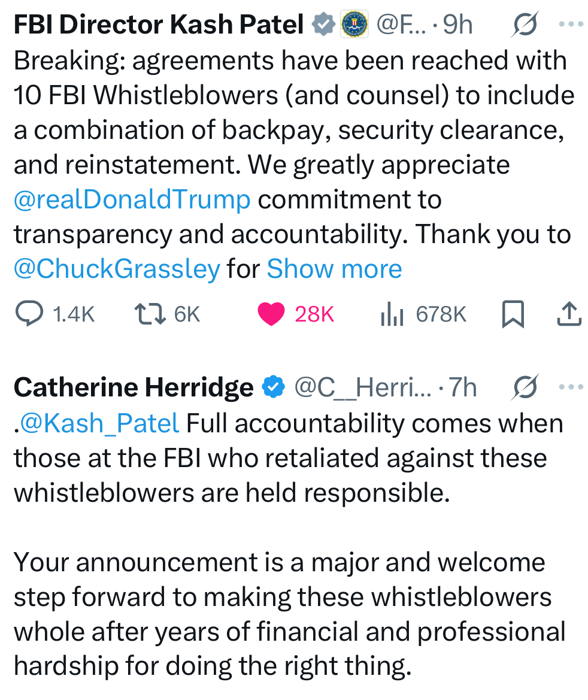Open more options for Catherine Herridge's tweet
588x700 pixels.
(570, 387)
